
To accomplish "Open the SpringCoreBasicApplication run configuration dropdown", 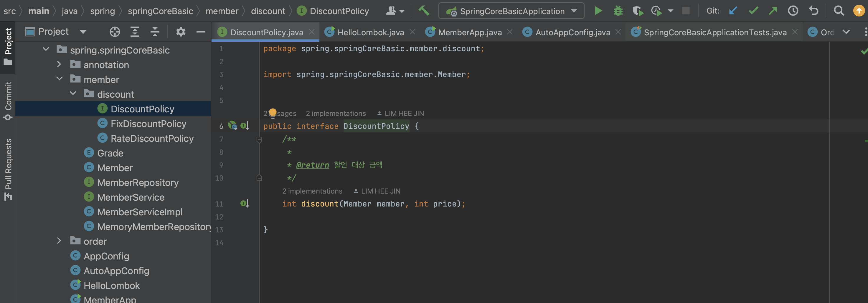I will pyautogui.click(x=511, y=11).
